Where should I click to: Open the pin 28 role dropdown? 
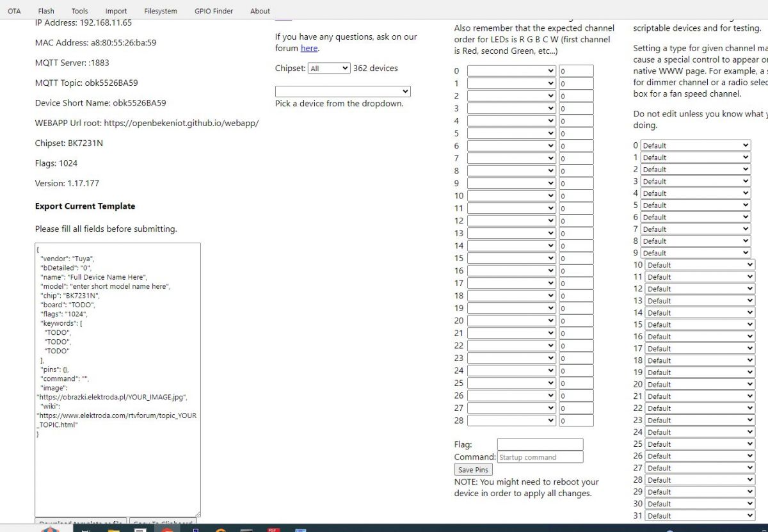[511, 421]
